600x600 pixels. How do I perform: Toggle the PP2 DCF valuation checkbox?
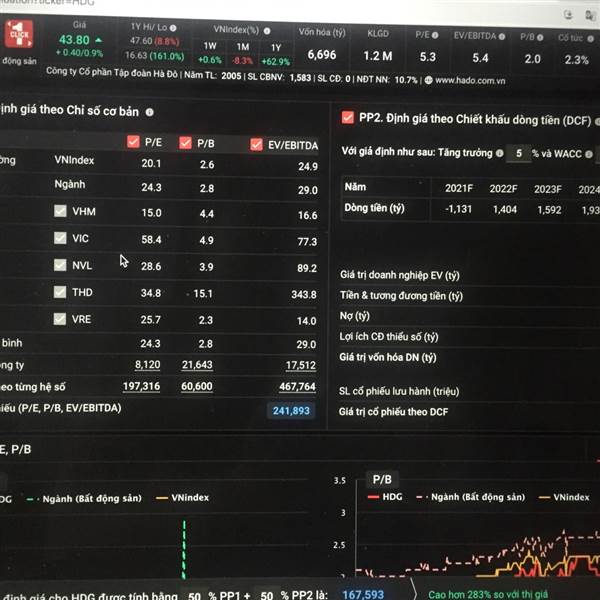coord(348,117)
